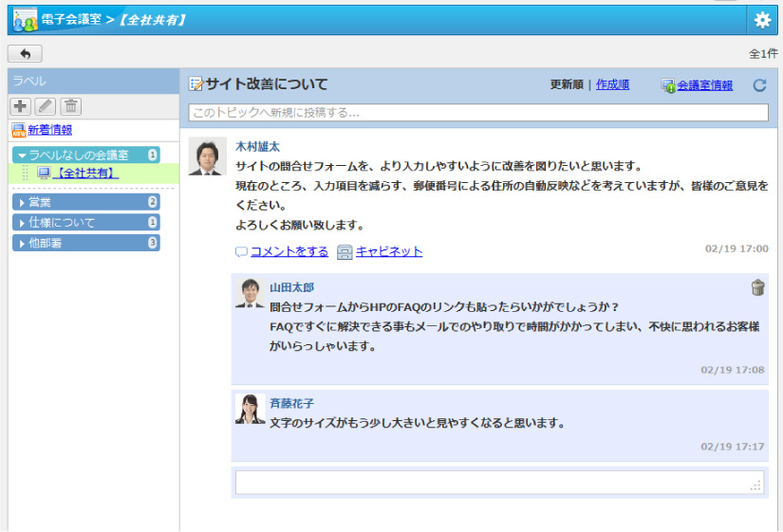This screenshot has height=532, width=783.
Task: Focus the new post input field
Action: (x=478, y=113)
